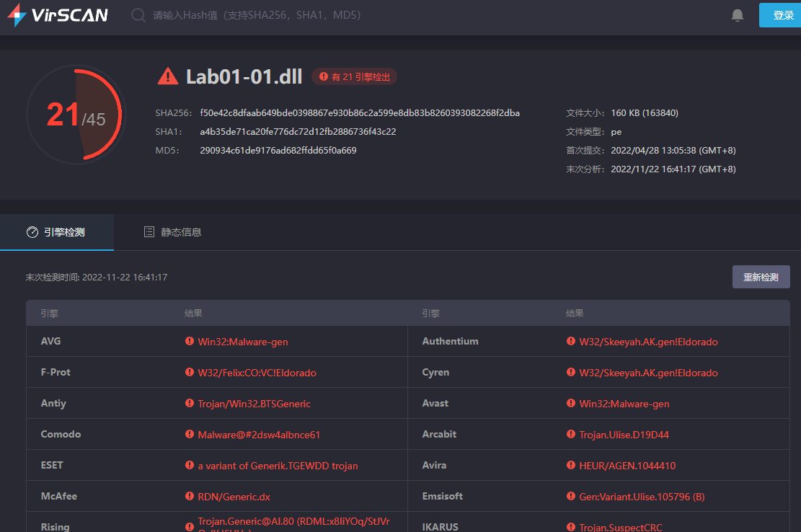This screenshot has height=532, width=801.
Task: Click the gauge icon on 引擎检测 tab
Action: 32,232
